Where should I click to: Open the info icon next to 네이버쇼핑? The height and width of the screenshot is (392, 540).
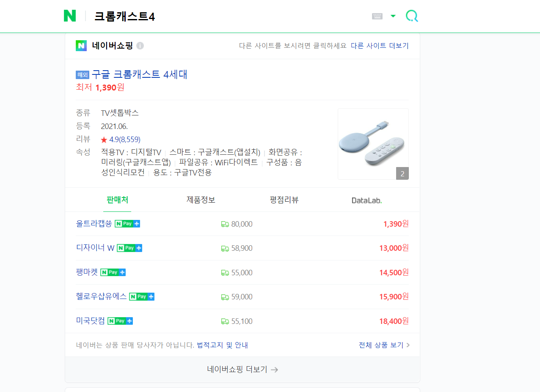[x=140, y=46]
